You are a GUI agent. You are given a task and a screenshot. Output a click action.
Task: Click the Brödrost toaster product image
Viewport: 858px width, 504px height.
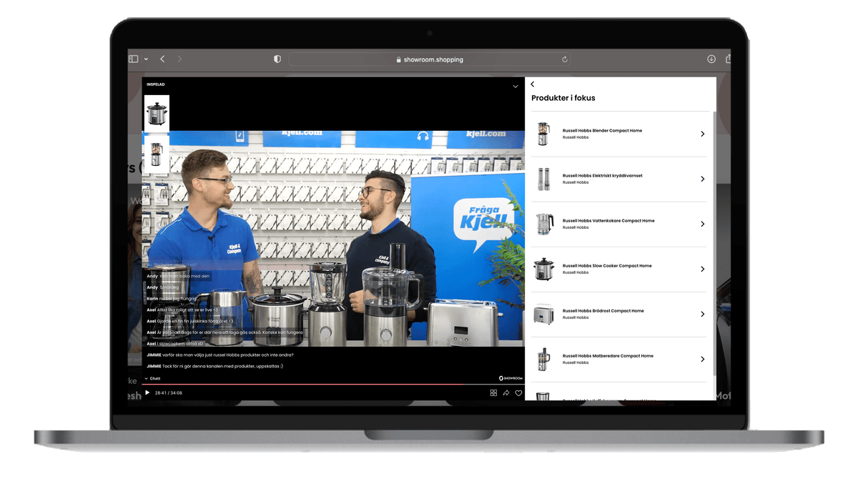tap(544, 314)
